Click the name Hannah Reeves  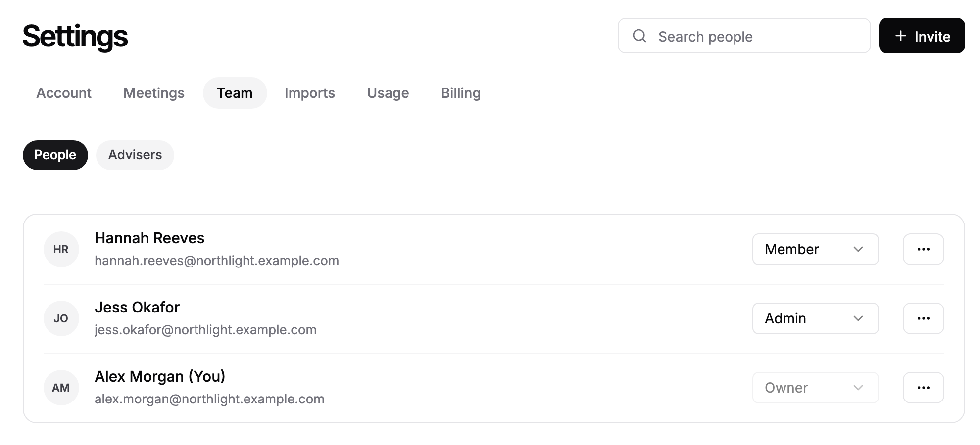tap(149, 238)
